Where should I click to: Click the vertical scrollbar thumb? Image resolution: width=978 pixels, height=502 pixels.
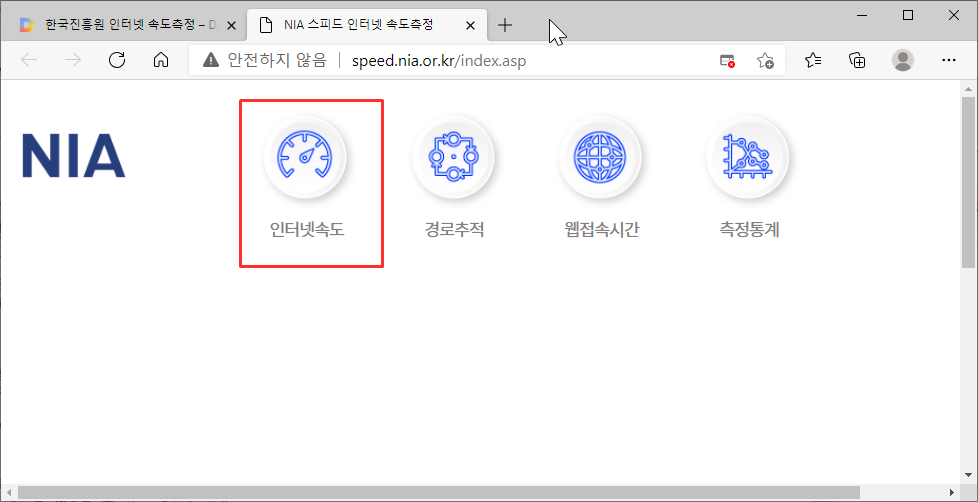click(967, 182)
